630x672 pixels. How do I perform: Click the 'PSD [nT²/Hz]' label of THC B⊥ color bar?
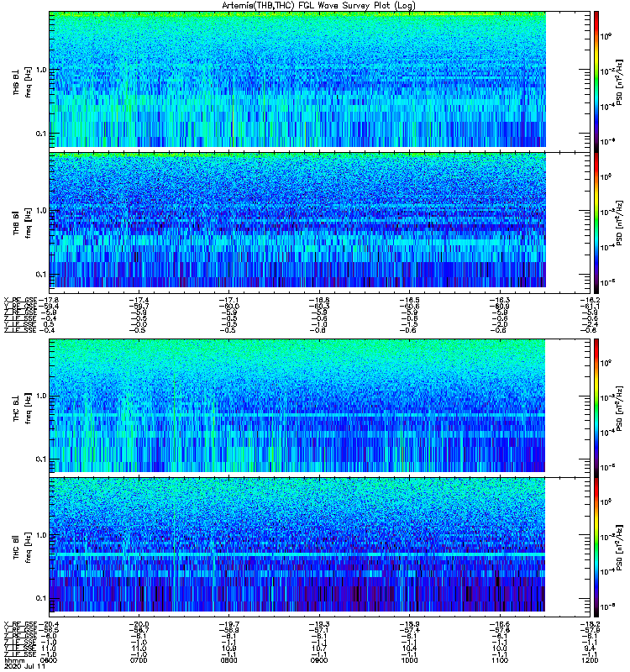pos(620,407)
